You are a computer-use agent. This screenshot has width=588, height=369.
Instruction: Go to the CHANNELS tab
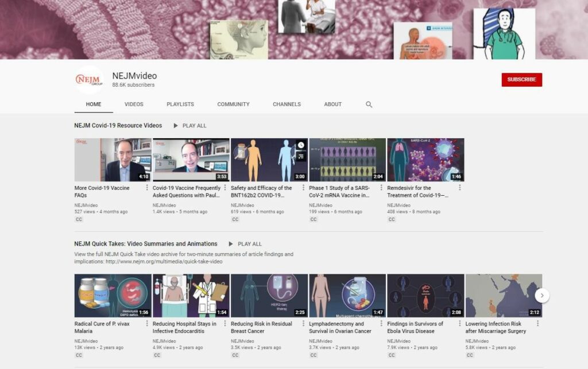coord(287,104)
